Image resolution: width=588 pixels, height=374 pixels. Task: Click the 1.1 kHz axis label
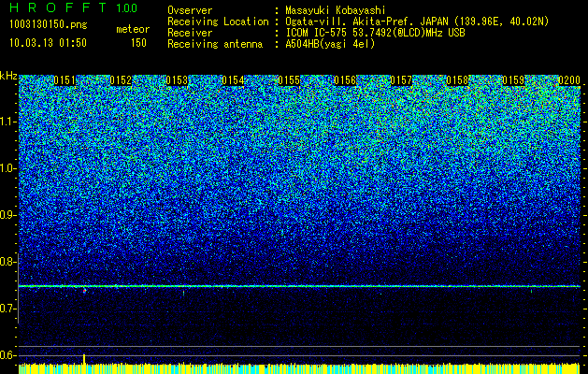8,122
